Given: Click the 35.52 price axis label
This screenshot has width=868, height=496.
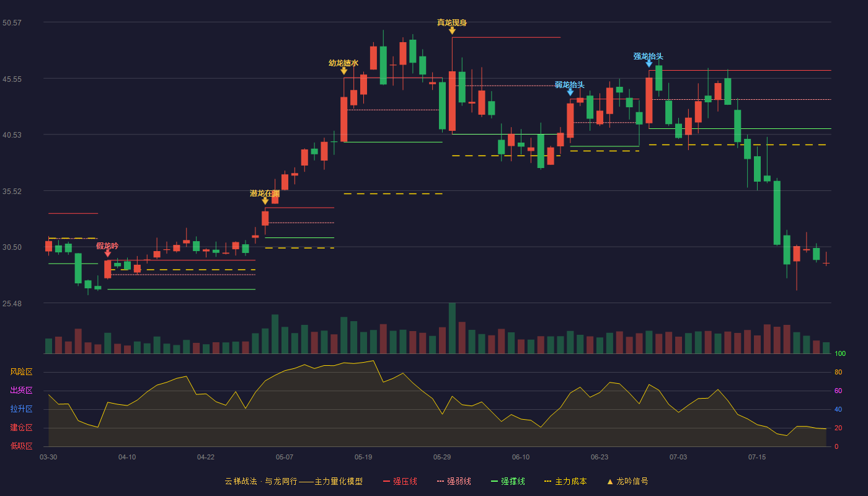Looking at the screenshot, I should point(12,192).
